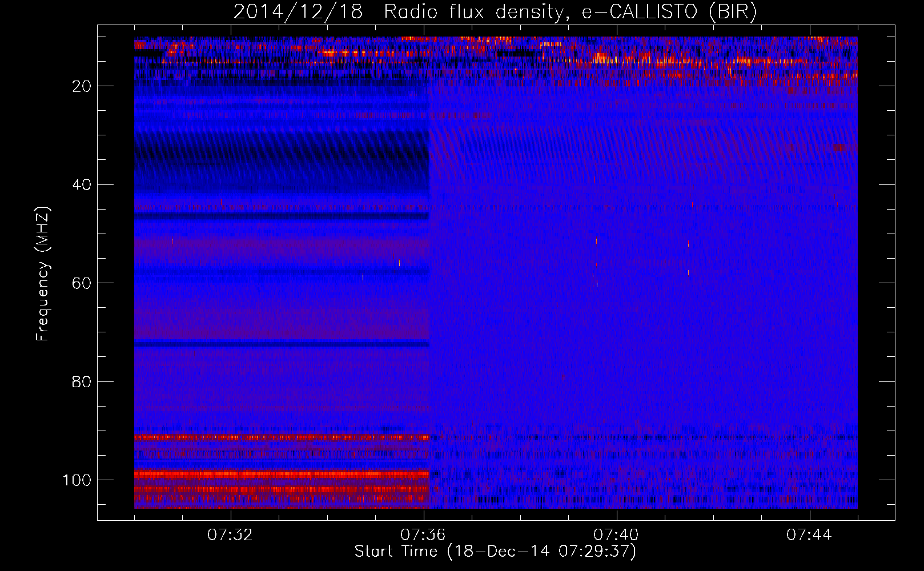The width and height of the screenshot is (924, 571).
Task: Click the 07:44 time tick label
Action: (x=809, y=535)
